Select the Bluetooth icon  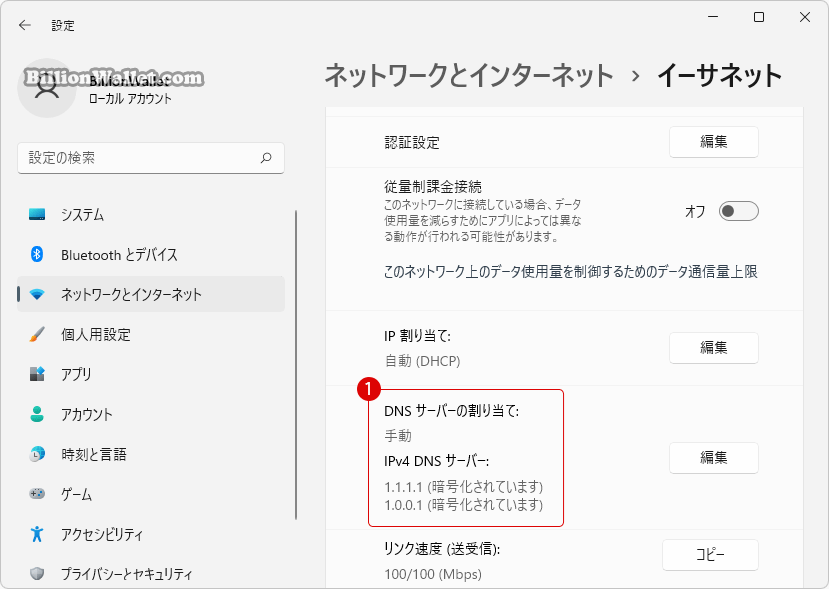pos(37,254)
